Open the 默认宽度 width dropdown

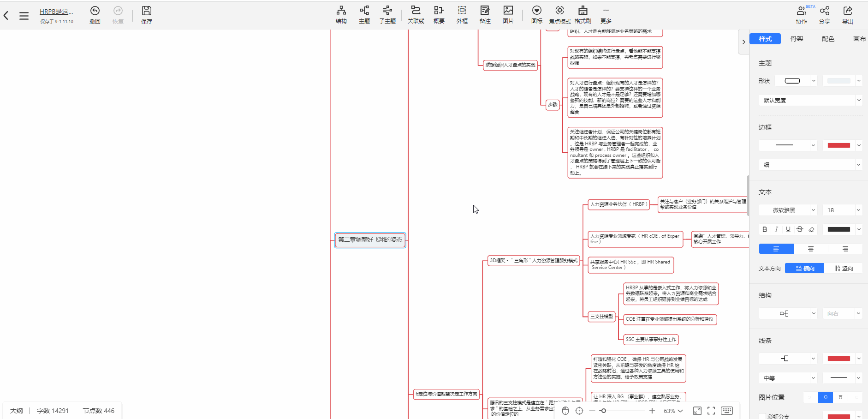coord(810,100)
